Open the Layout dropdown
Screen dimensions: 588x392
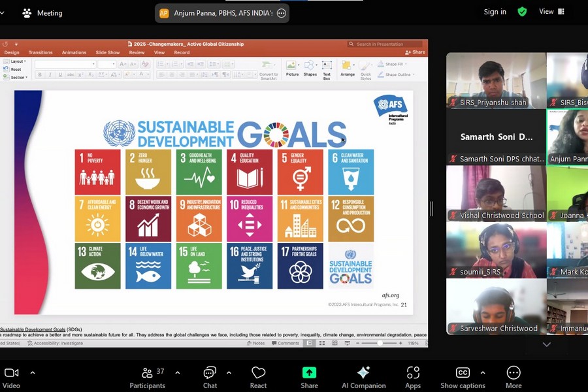(14, 61)
